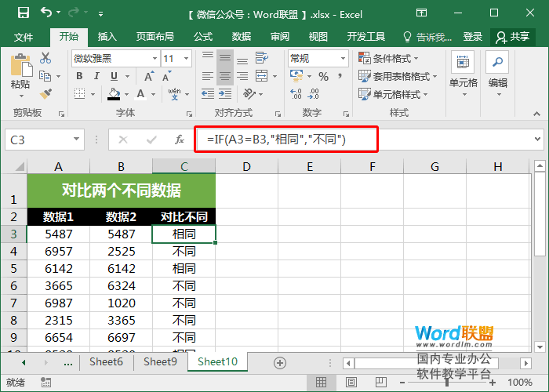Toggle middle vertical alignment
Viewport: 549px width, 392px height.
pos(225,58)
